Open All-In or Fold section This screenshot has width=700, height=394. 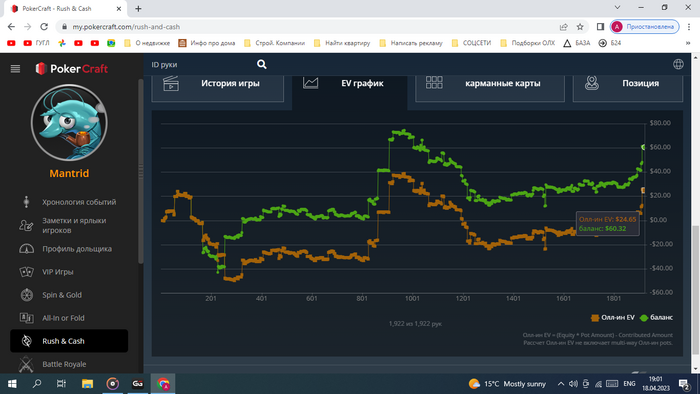point(63,318)
